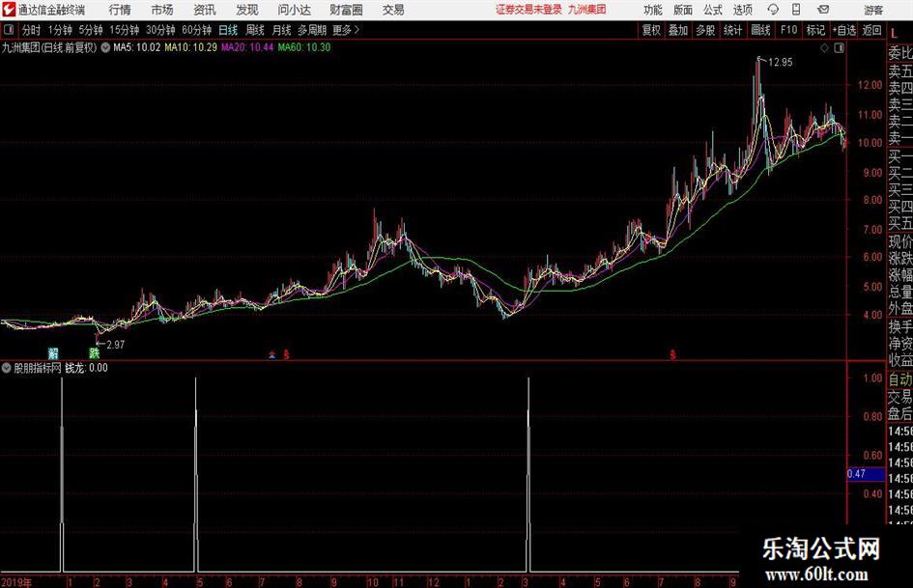This screenshot has height=588, width=913.
Task: Click the 2.97 low price label
Action: point(115,345)
